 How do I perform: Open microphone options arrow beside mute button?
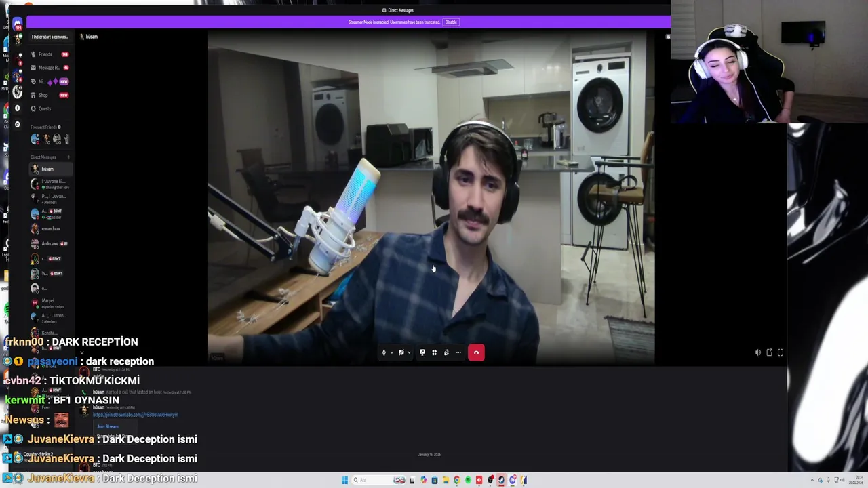tap(391, 352)
